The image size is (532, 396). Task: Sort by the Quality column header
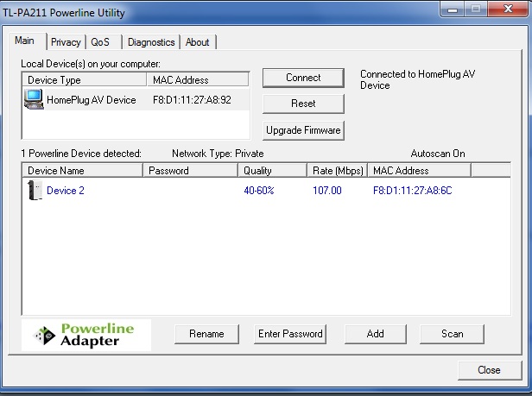(x=272, y=171)
